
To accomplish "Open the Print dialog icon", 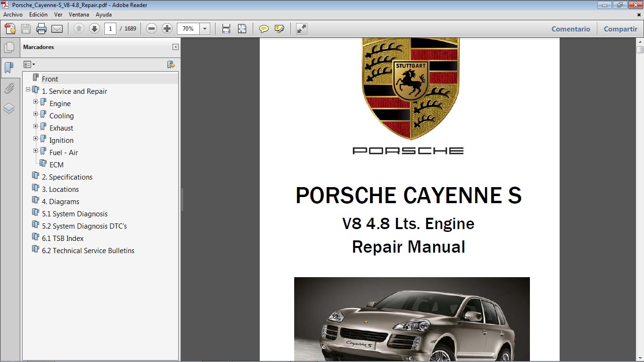I will [41, 28].
